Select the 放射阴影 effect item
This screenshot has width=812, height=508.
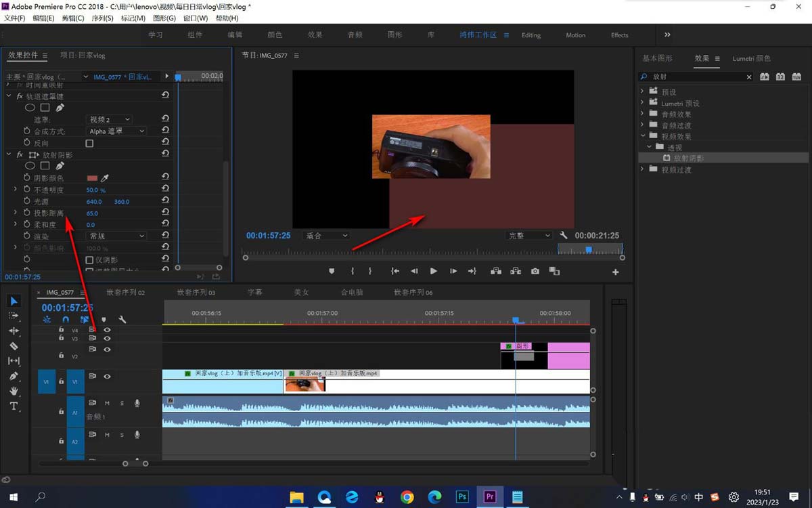[x=689, y=158]
